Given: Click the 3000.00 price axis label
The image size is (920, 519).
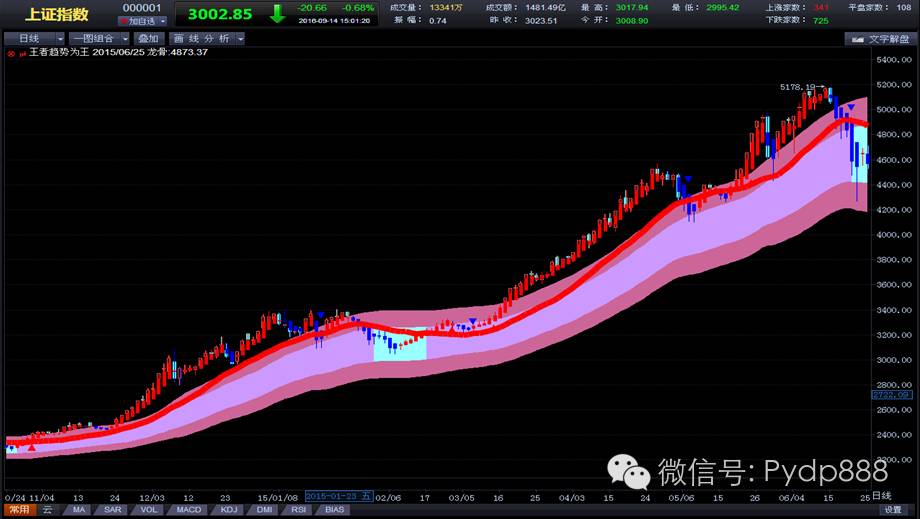Looking at the screenshot, I should tap(894, 360).
